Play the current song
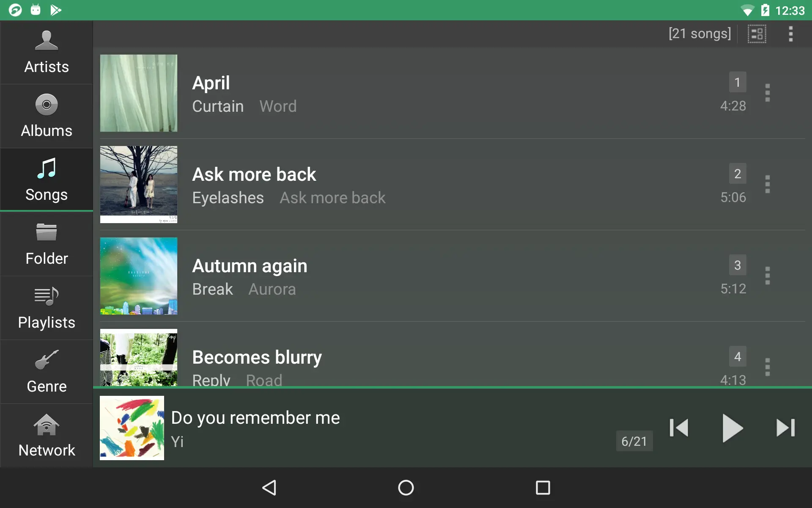This screenshot has height=508, width=812. click(x=732, y=428)
